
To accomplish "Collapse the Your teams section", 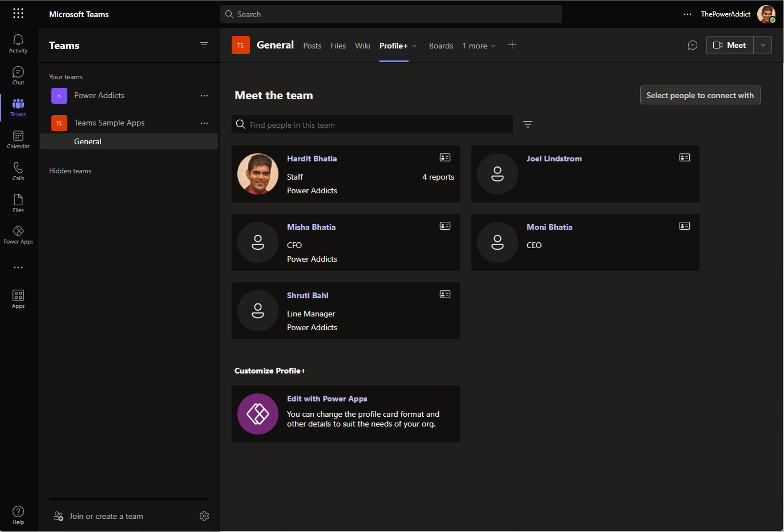I will coord(66,77).
